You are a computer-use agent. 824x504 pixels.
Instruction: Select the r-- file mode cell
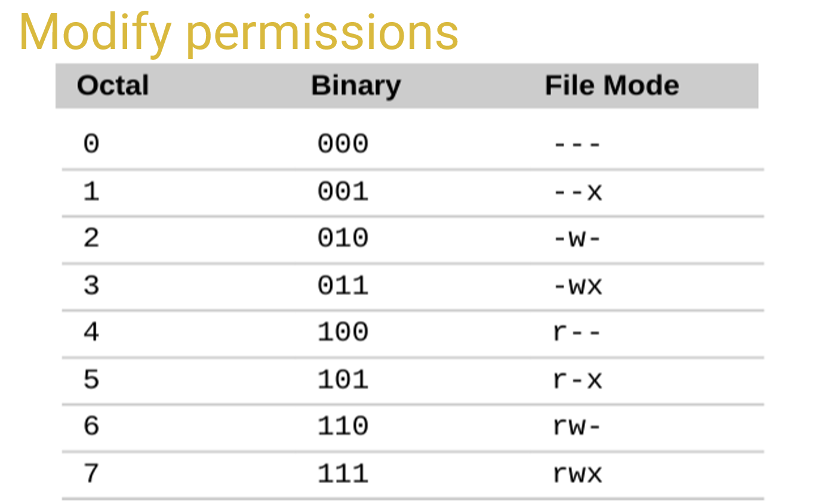click(577, 332)
